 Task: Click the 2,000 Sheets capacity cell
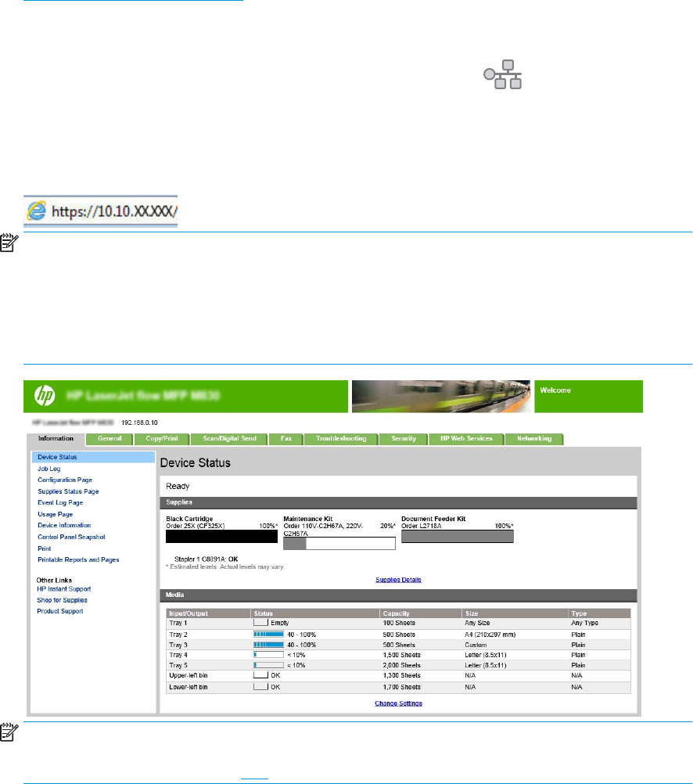pyautogui.click(x=401, y=666)
